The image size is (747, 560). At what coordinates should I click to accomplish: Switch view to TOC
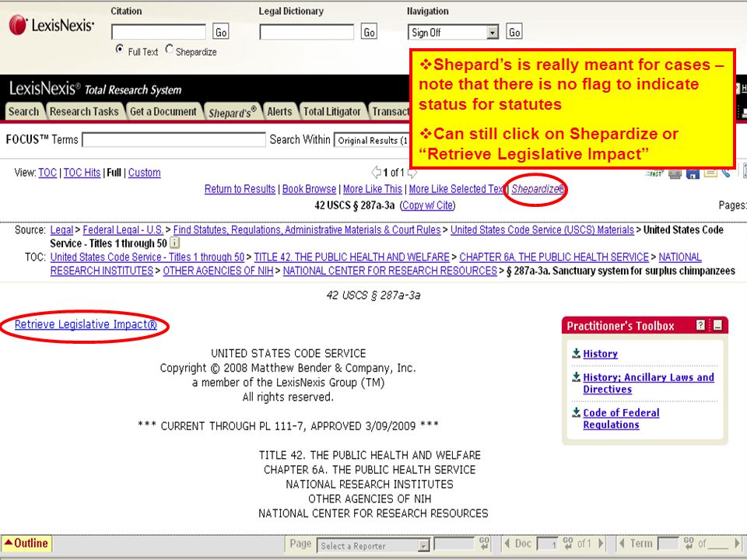point(47,173)
